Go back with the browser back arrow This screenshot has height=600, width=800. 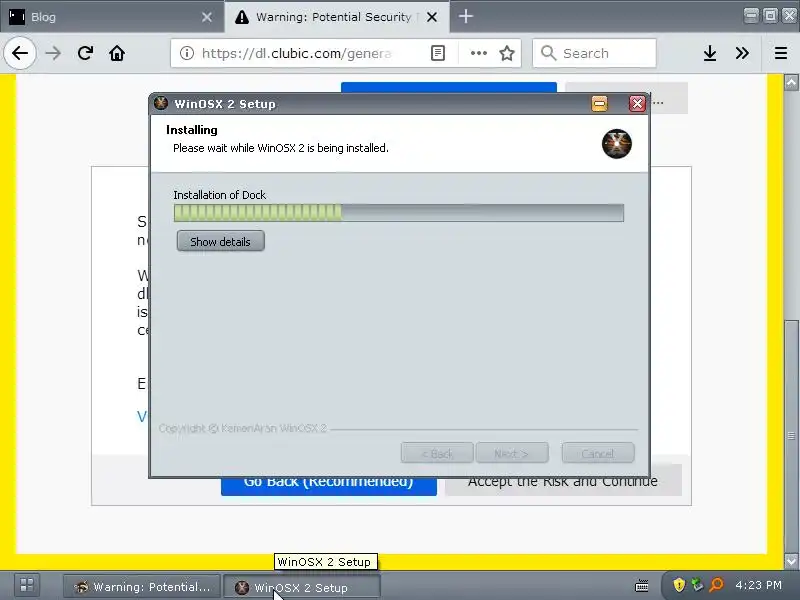coord(20,53)
